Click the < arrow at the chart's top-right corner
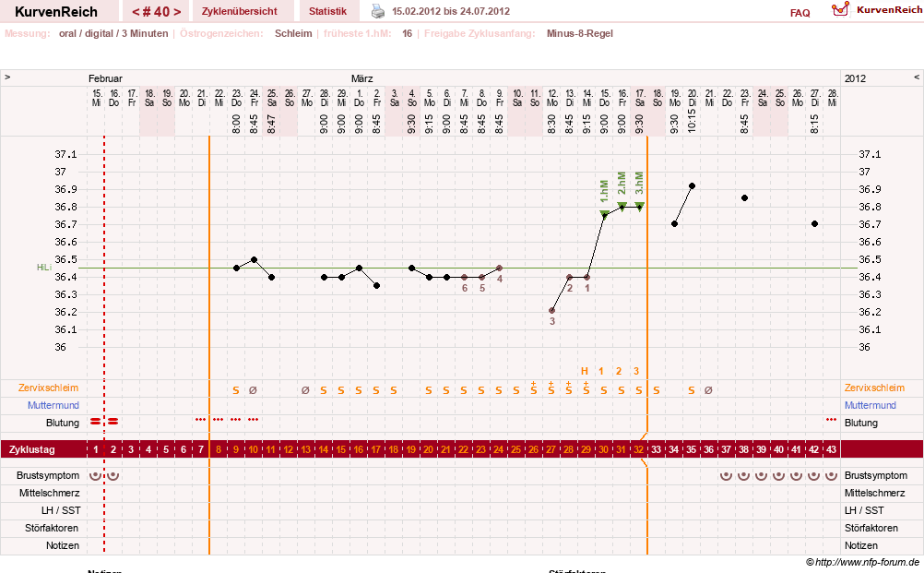This screenshot has width=924, height=573. (x=917, y=78)
